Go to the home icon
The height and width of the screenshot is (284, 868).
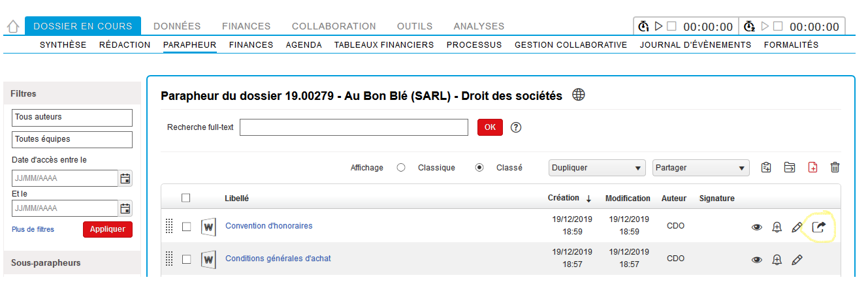[12, 27]
